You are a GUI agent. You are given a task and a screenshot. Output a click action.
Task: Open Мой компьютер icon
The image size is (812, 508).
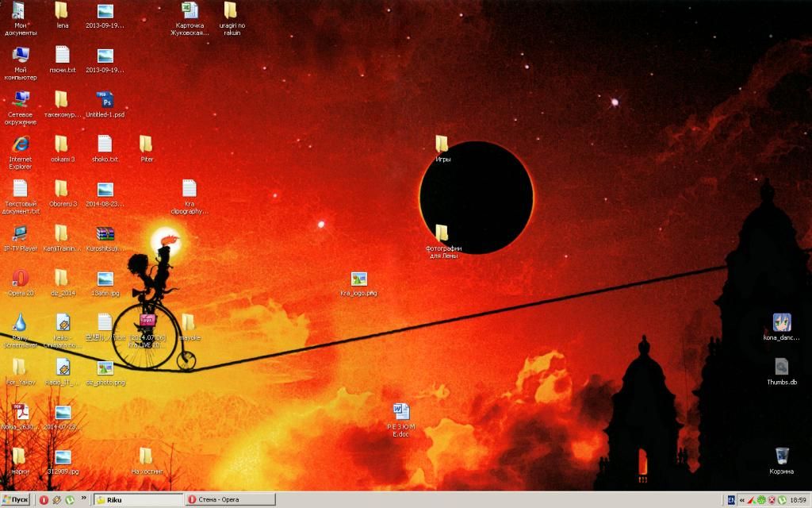coord(21,56)
